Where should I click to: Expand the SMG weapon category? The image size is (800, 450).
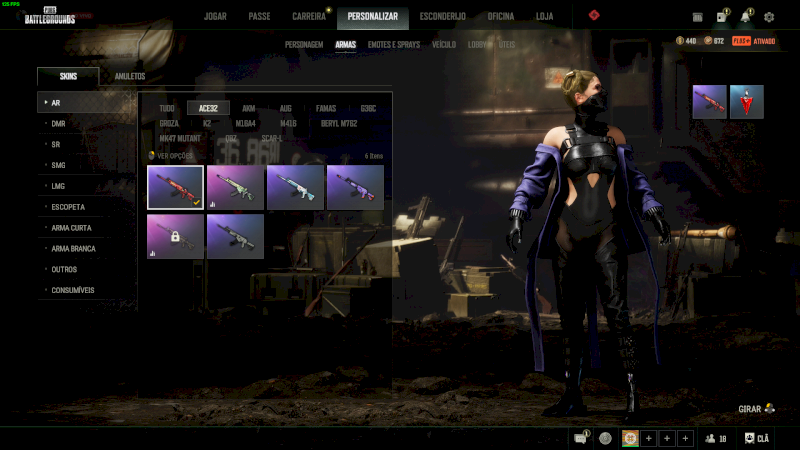tap(87, 165)
